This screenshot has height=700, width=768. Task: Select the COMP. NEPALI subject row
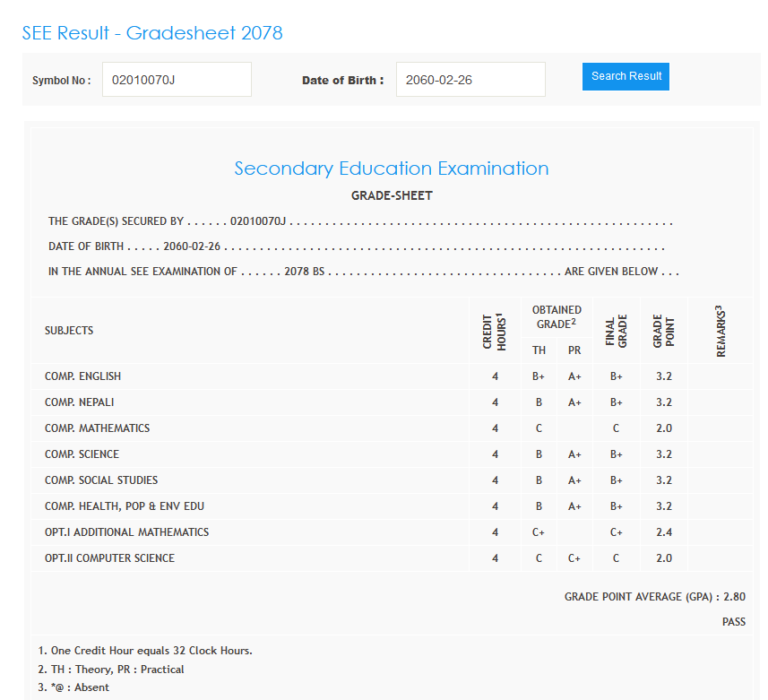coord(79,402)
